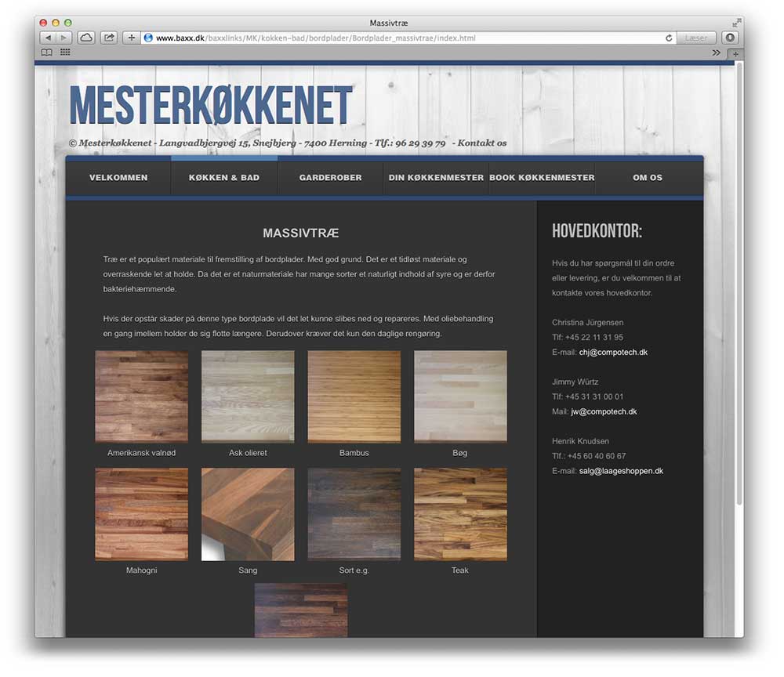Click the Christina Jürgensen name
Screen dimensions: 784x677
click(587, 323)
